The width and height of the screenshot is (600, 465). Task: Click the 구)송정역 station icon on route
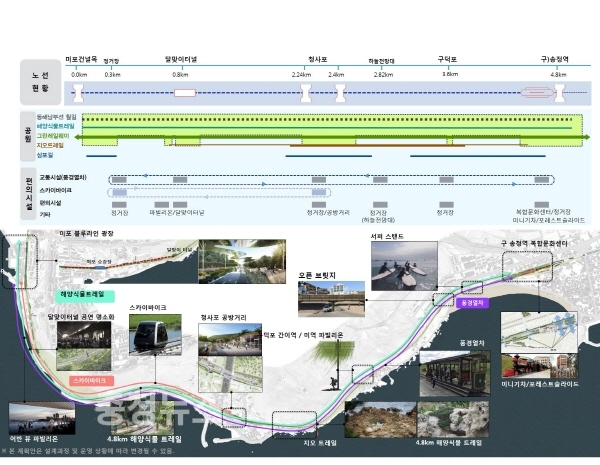tap(556, 94)
